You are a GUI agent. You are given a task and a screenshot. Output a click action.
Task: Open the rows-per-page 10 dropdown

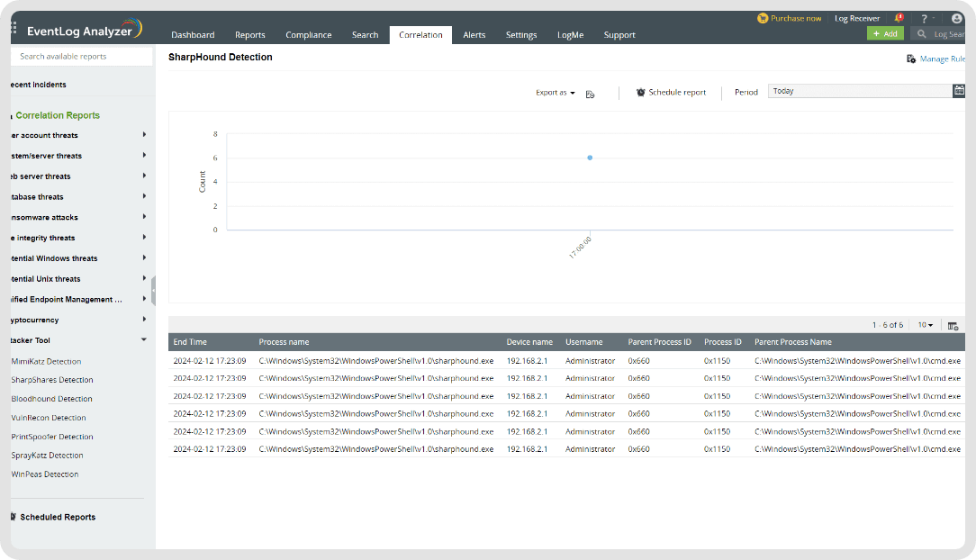click(926, 325)
